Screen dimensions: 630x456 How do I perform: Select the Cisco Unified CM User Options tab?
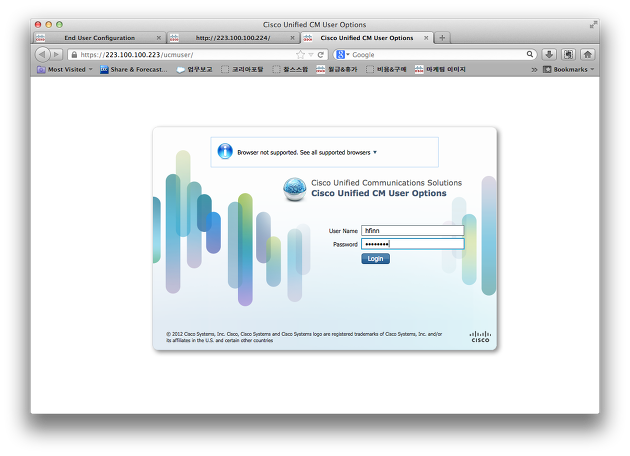coord(367,38)
